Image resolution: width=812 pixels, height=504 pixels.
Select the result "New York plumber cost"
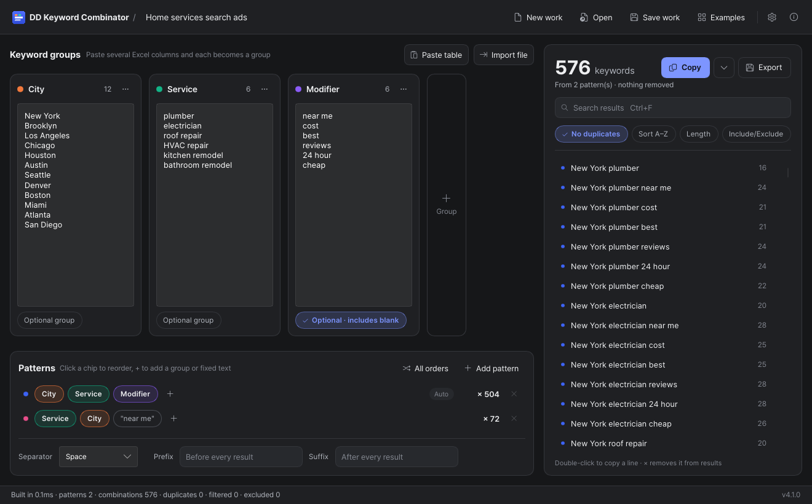614,207
